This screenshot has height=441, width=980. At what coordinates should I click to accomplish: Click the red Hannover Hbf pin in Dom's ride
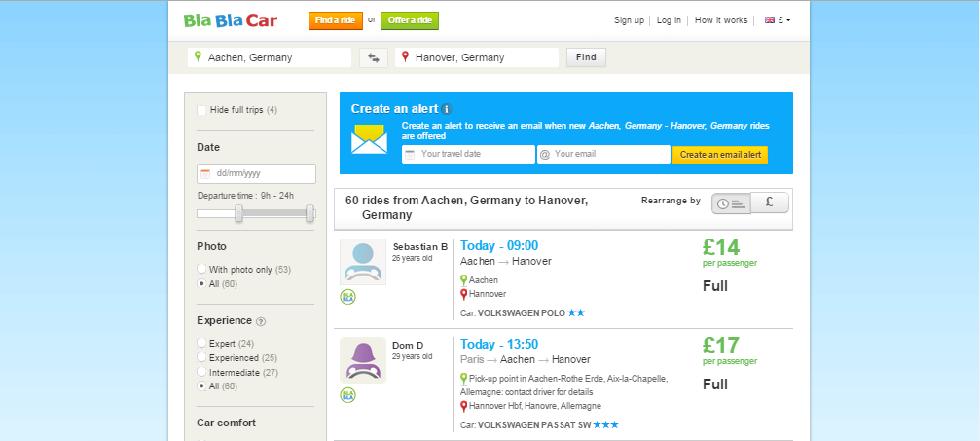(x=464, y=406)
